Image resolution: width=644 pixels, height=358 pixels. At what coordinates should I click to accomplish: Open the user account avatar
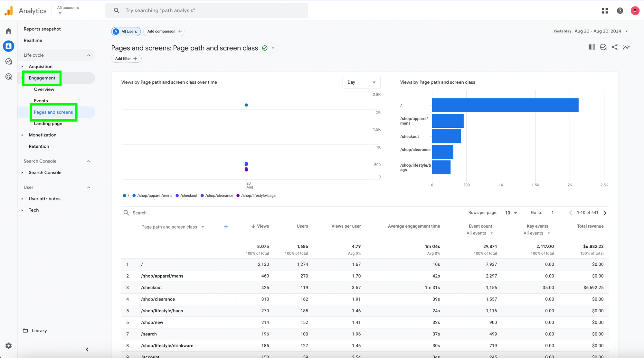pyautogui.click(x=635, y=11)
